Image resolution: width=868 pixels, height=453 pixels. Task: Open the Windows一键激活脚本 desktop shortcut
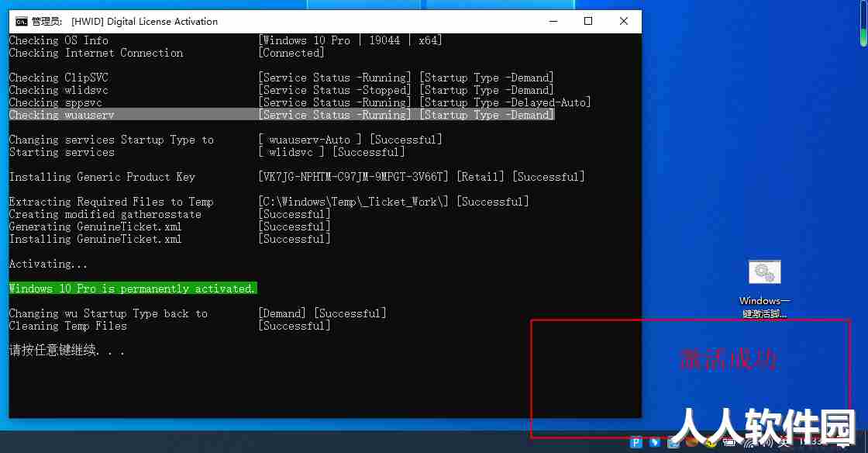764,289
